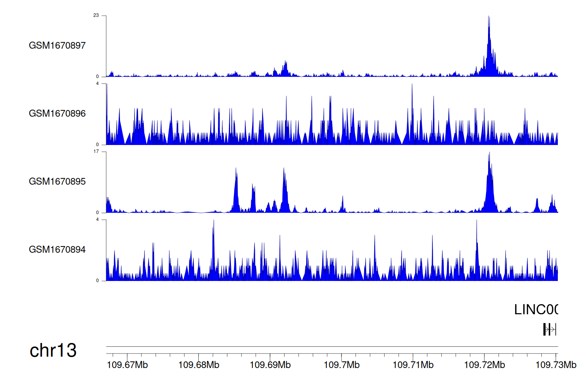Viewport: 588px width, 384px height.
Task: Select the LINC00 gene exon glyph
Action: tap(546, 330)
